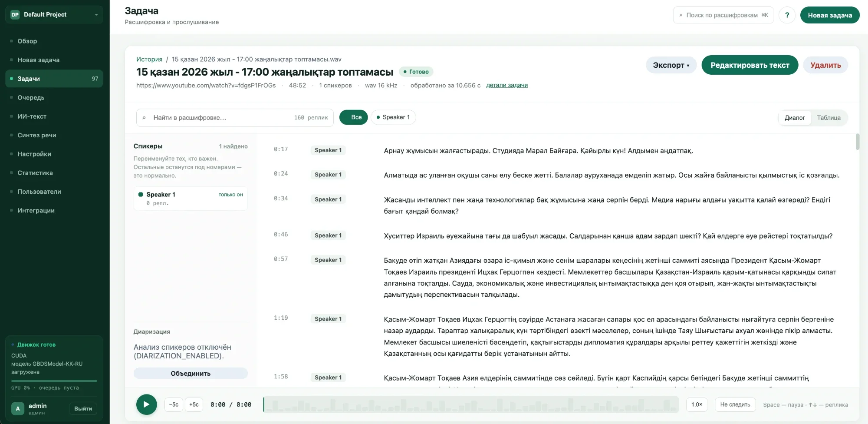This screenshot has height=424, width=868.
Task: Toggle the «Не следить» follow button
Action: (735, 404)
